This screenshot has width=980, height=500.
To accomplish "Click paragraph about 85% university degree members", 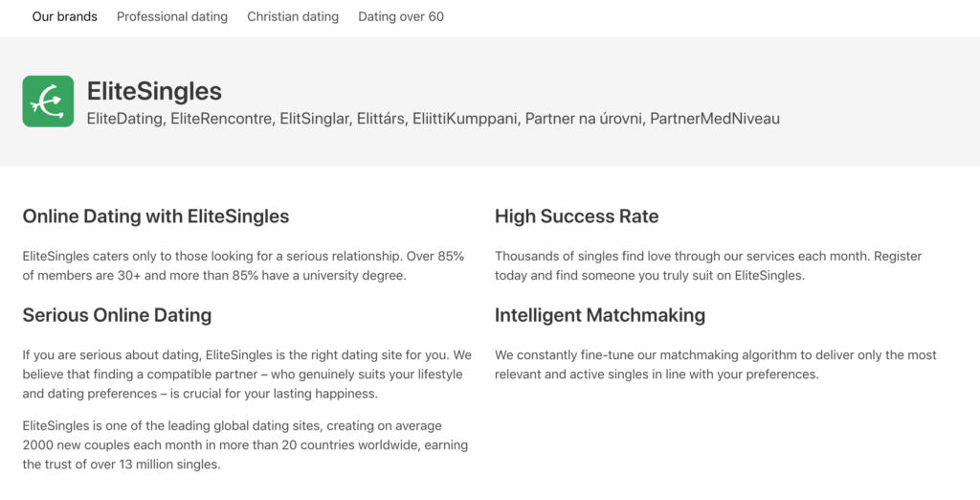I will click(x=244, y=265).
